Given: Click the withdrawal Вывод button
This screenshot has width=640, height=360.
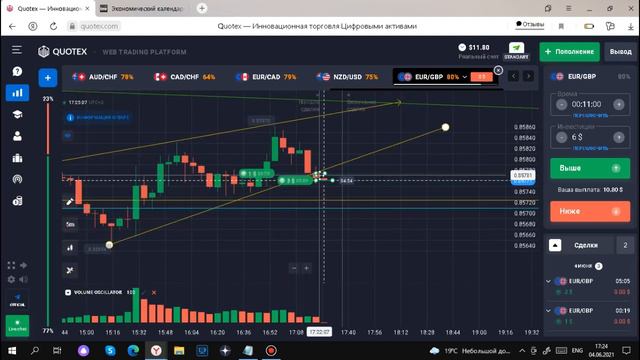Looking at the screenshot, I should click(x=620, y=52).
